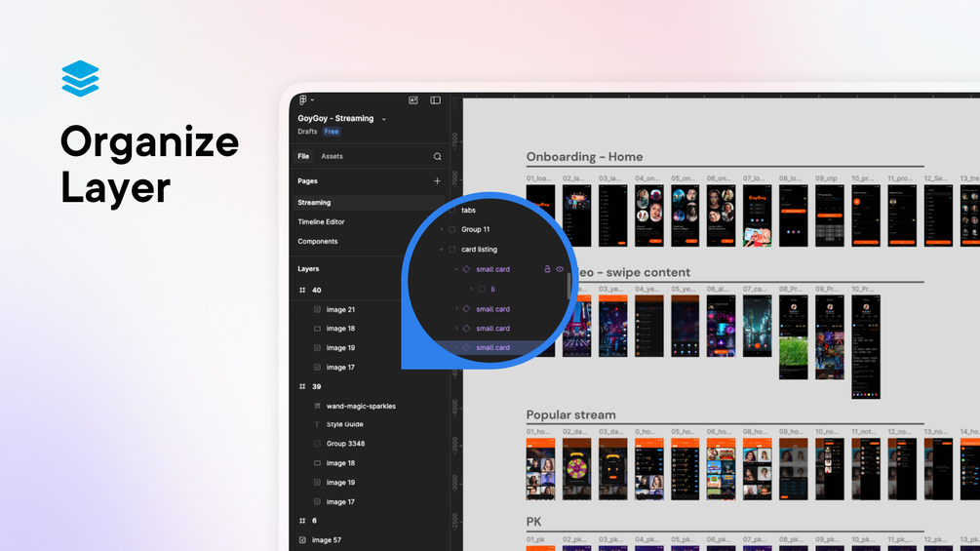Switch to the Assets tab
Image resolution: width=980 pixels, height=551 pixels.
[x=332, y=156]
